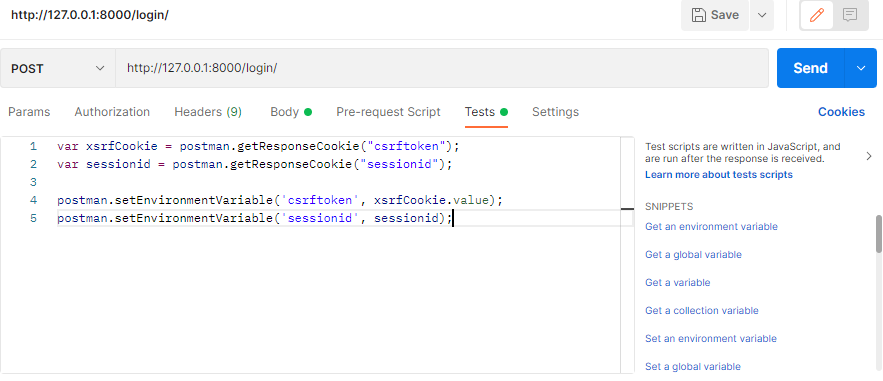Send the login request
The height and width of the screenshot is (381, 883).
pos(810,68)
